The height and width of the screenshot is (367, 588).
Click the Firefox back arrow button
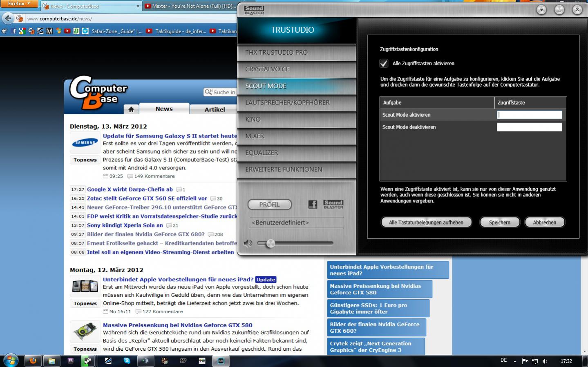8,18
